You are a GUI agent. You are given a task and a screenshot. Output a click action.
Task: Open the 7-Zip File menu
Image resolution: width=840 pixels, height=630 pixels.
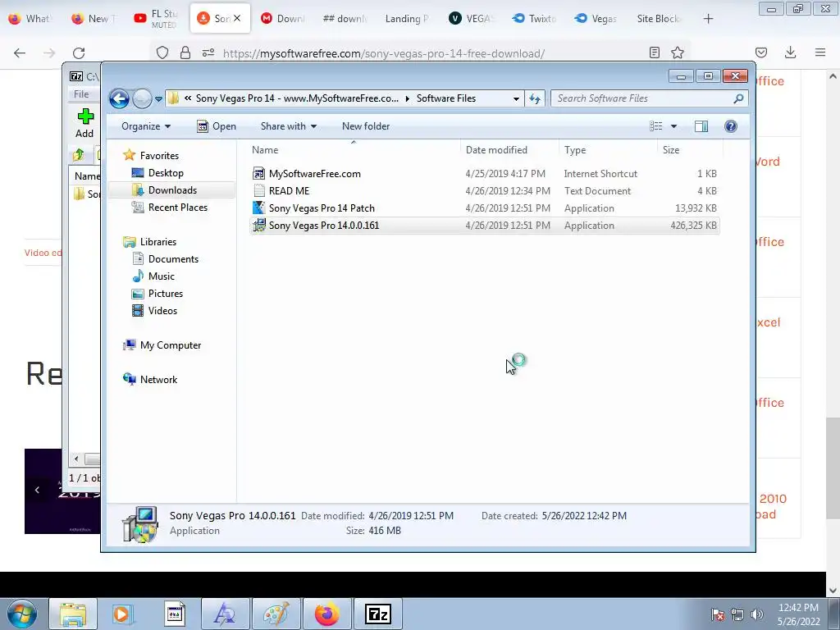click(x=81, y=94)
